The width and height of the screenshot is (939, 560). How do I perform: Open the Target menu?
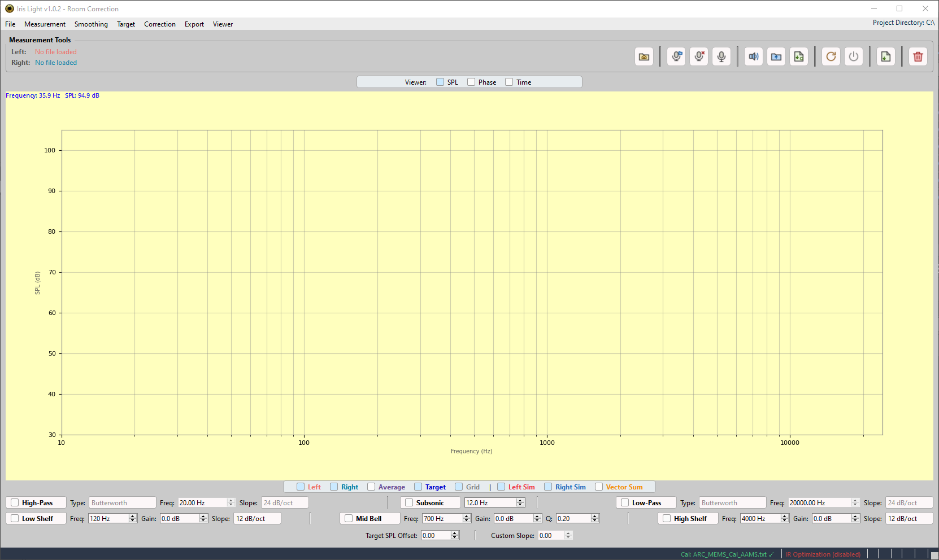click(126, 24)
